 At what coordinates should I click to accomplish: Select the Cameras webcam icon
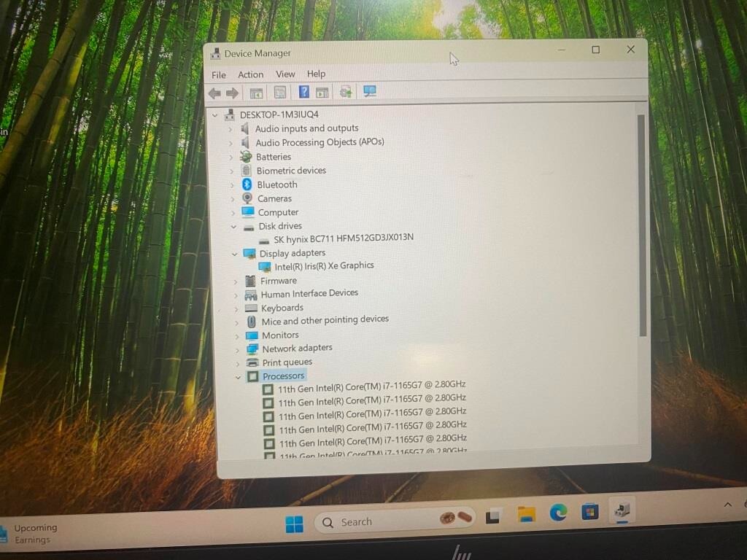tap(247, 198)
